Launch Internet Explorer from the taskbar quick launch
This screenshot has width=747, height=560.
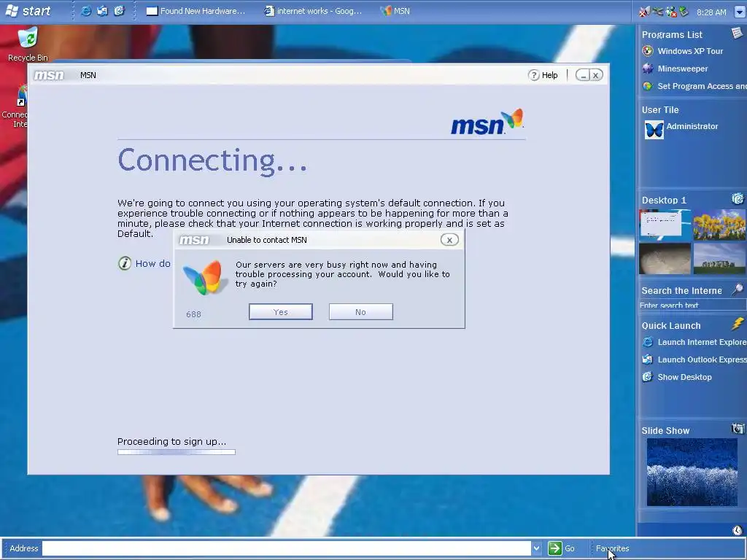pos(86,11)
